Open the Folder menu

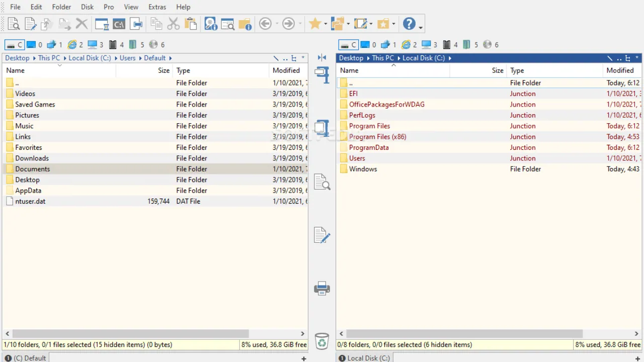point(61,7)
